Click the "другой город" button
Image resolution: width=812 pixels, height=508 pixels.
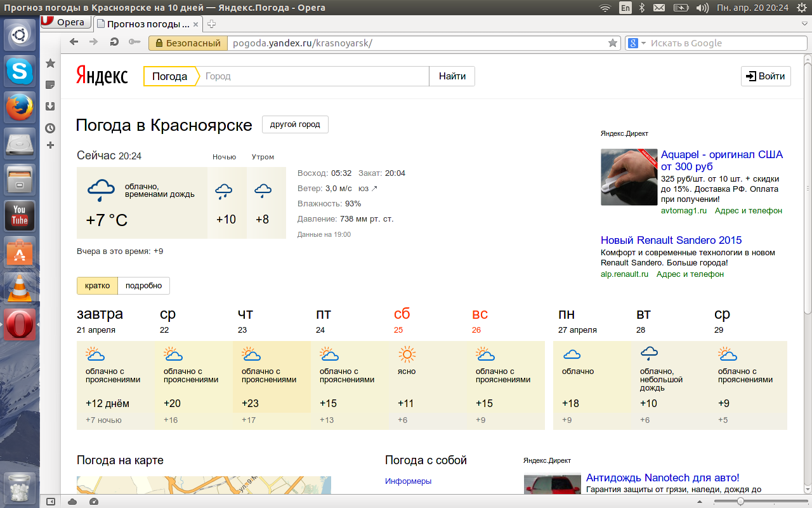[295, 124]
